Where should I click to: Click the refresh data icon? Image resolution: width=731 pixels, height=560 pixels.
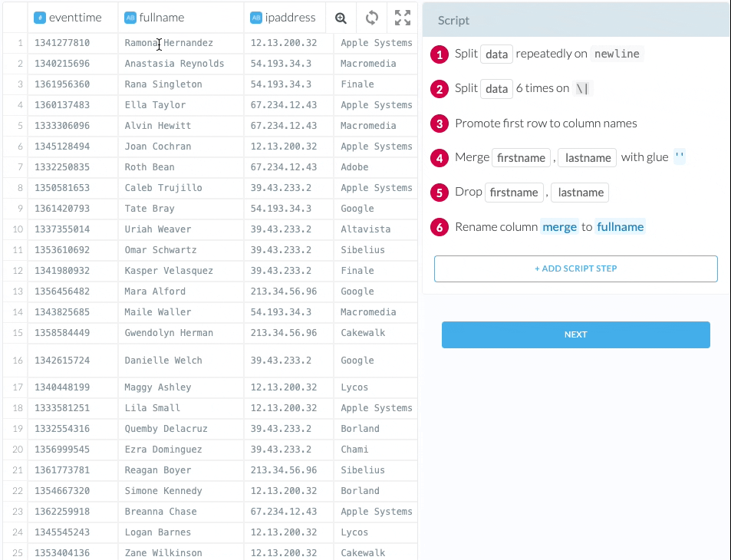[x=372, y=18]
